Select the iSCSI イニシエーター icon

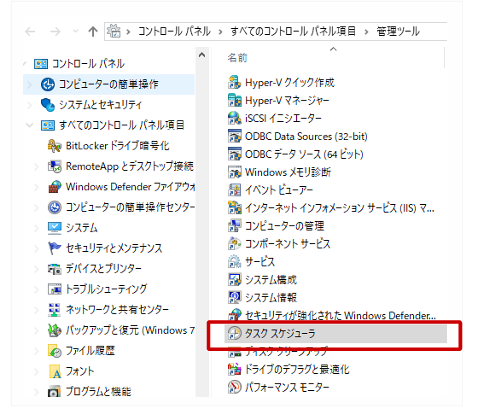click(x=234, y=118)
